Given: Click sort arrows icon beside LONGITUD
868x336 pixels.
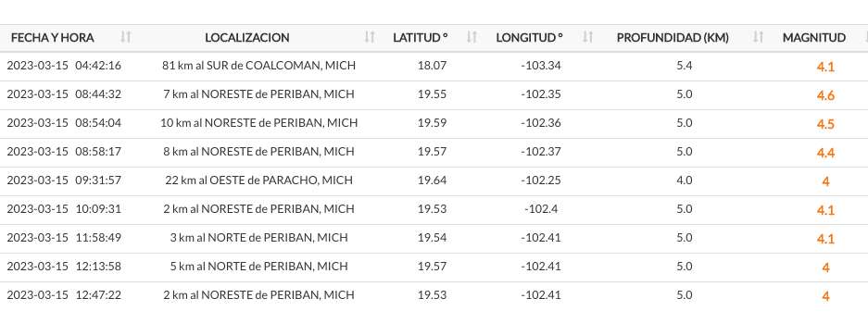Looking at the screenshot, I should pyautogui.click(x=588, y=37).
